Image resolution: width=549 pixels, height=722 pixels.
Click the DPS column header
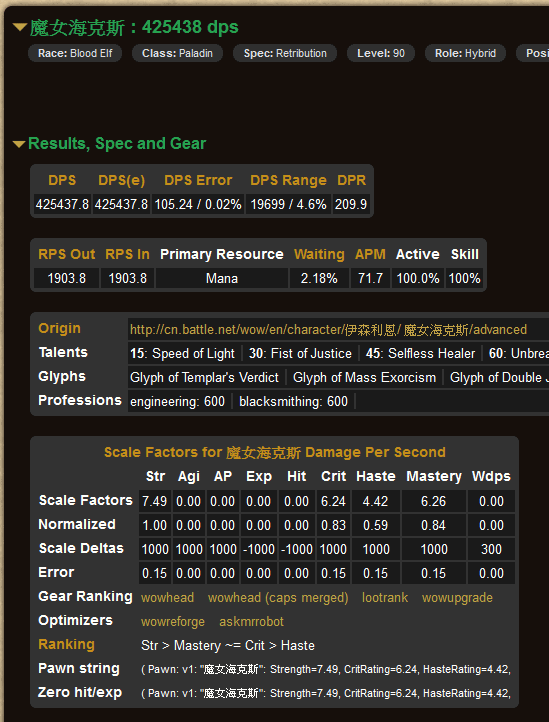coord(62,180)
